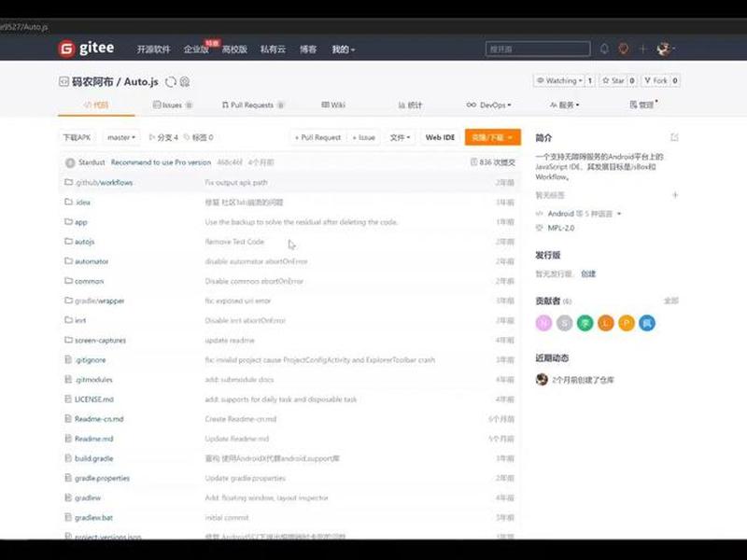
Task: Switch to the Issues tab
Action: tap(173, 105)
